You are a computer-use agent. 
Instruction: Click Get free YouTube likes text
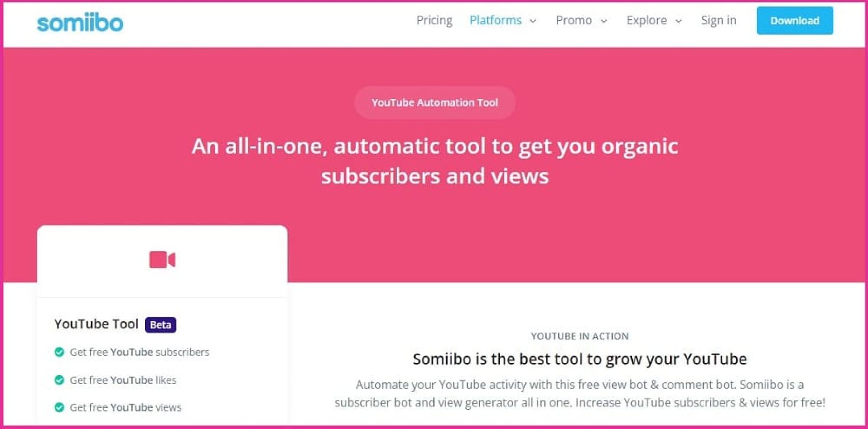(123, 380)
